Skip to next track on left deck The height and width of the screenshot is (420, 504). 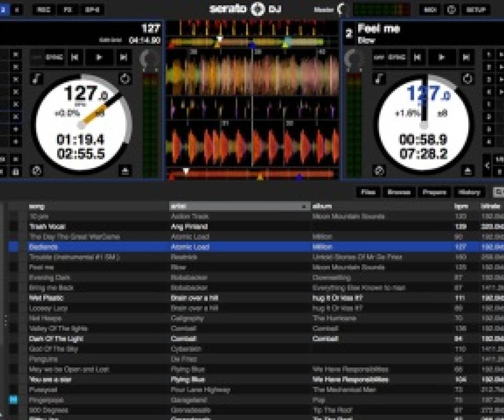click(x=123, y=57)
